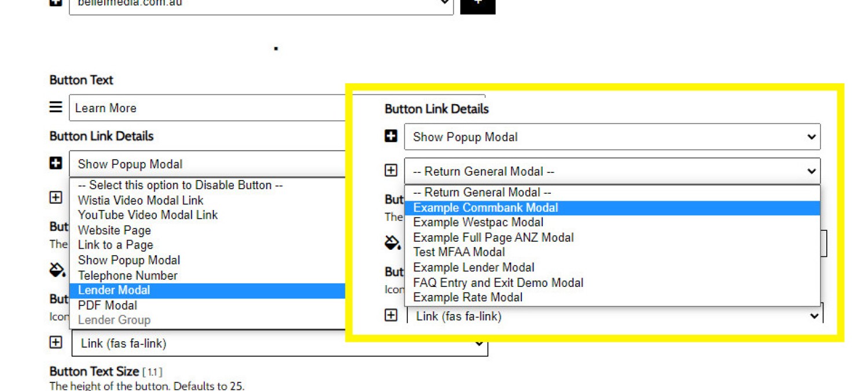Screen dimensions: 868x391
Task: Click the solid plus icon in the yellow-highlighted panel
Action: (x=391, y=137)
